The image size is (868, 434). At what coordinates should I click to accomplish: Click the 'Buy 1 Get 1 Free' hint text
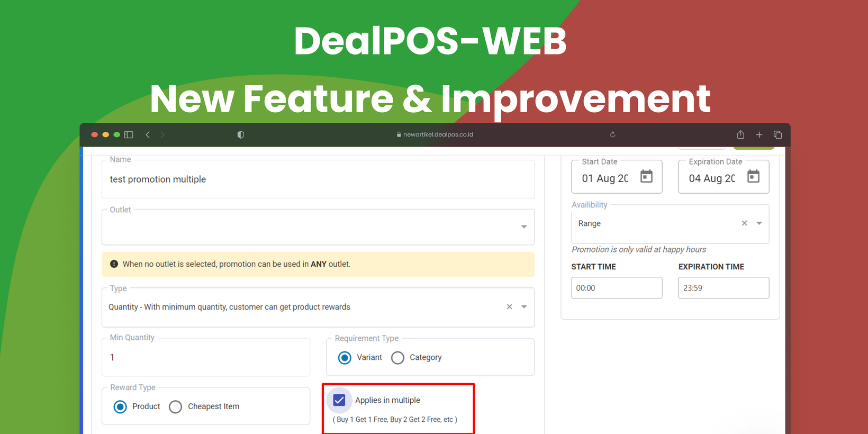click(x=395, y=419)
